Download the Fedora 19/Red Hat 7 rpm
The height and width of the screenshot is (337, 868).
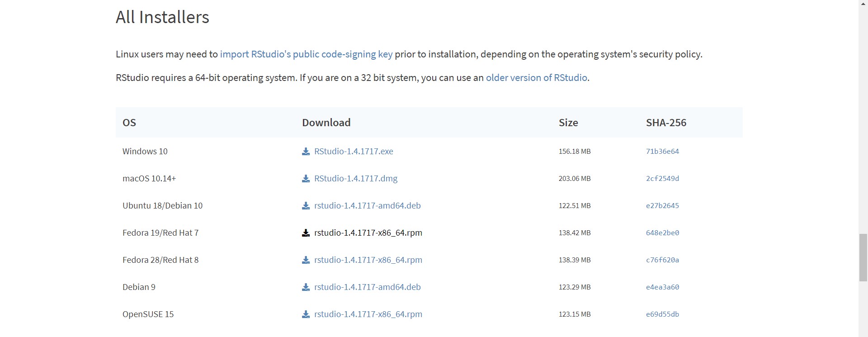point(368,233)
